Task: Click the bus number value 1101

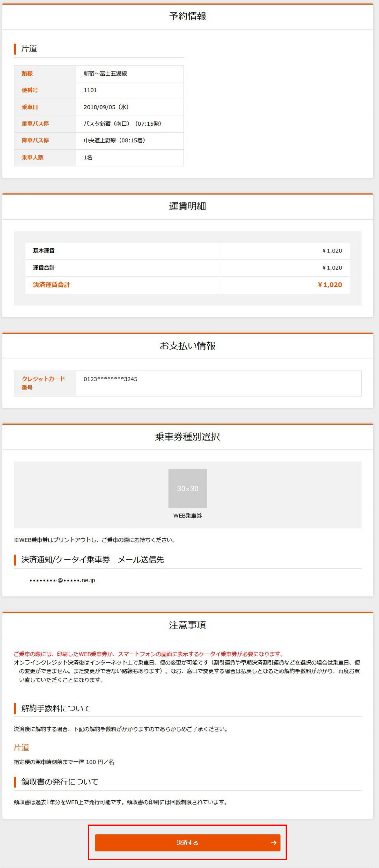Action: [90, 90]
